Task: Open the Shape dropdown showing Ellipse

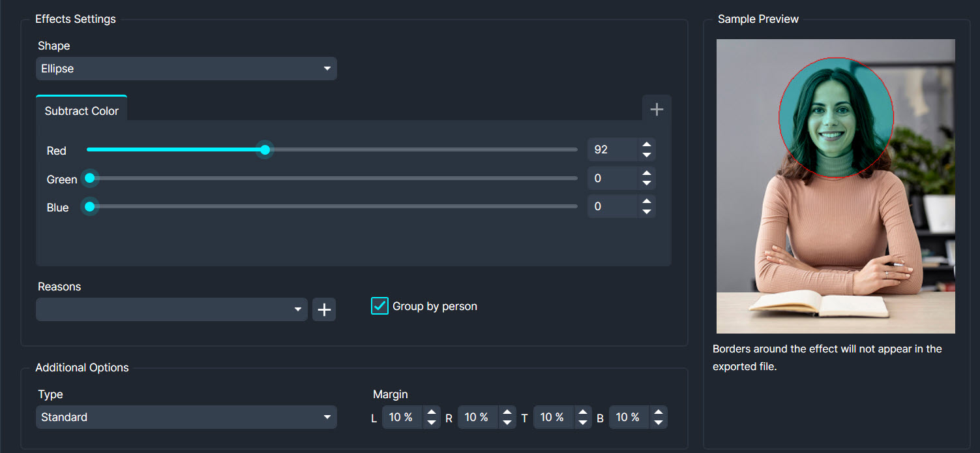Action: (x=186, y=69)
